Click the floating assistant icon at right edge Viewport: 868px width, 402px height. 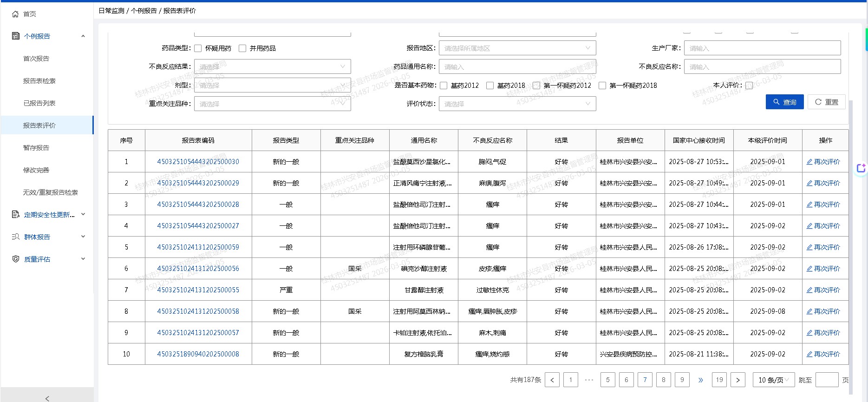[861, 168]
